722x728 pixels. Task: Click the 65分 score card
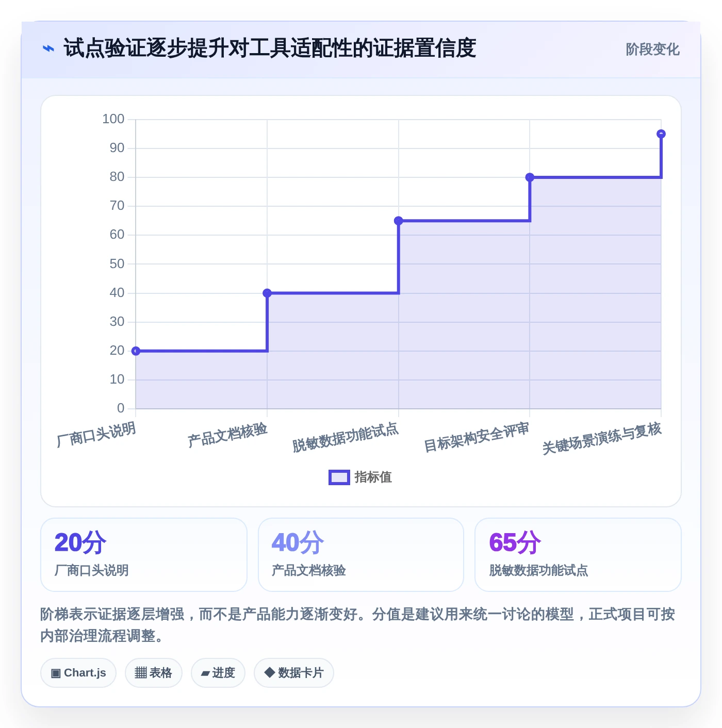coord(578,555)
